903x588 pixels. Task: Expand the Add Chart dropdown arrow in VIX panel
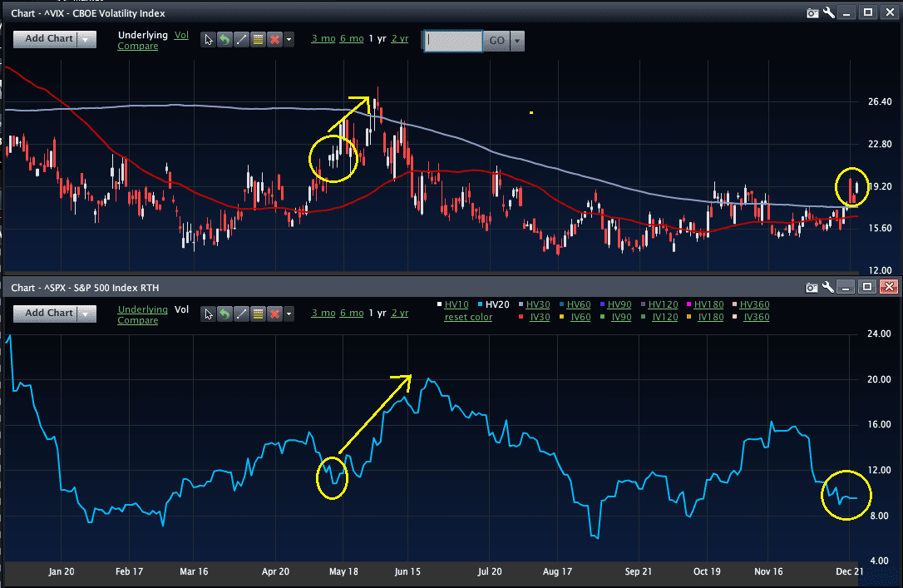click(x=87, y=39)
